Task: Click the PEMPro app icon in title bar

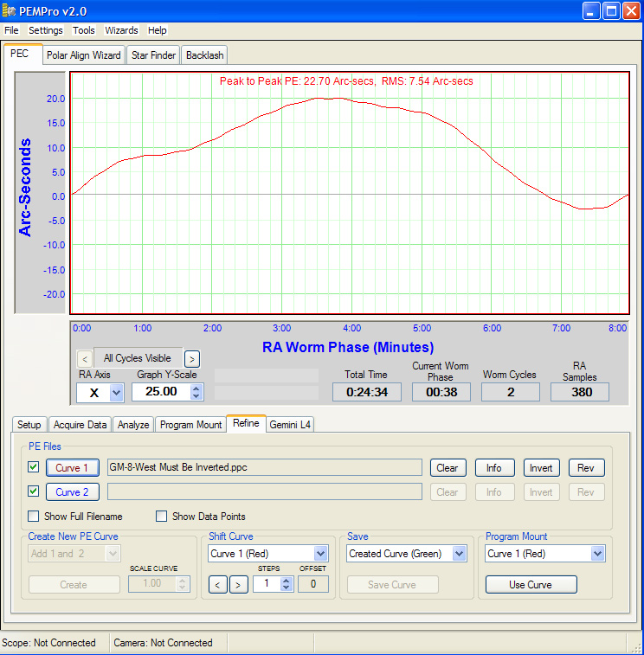Action: tap(9, 10)
